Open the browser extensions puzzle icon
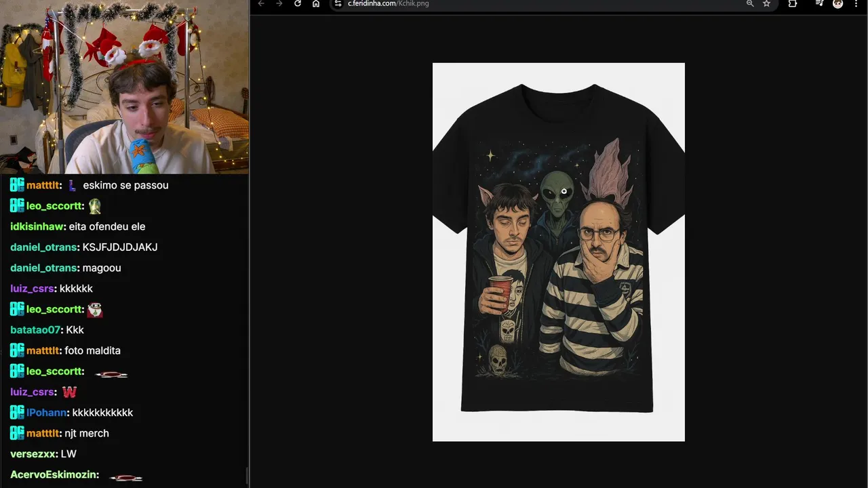This screenshot has width=868, height=488. click(x=793, y=3)
